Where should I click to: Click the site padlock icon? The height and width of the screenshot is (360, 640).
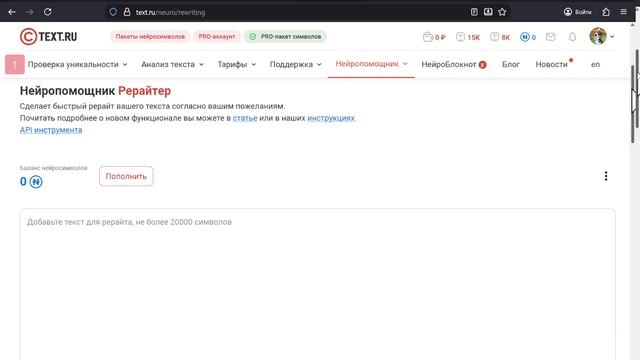point(127,12)
